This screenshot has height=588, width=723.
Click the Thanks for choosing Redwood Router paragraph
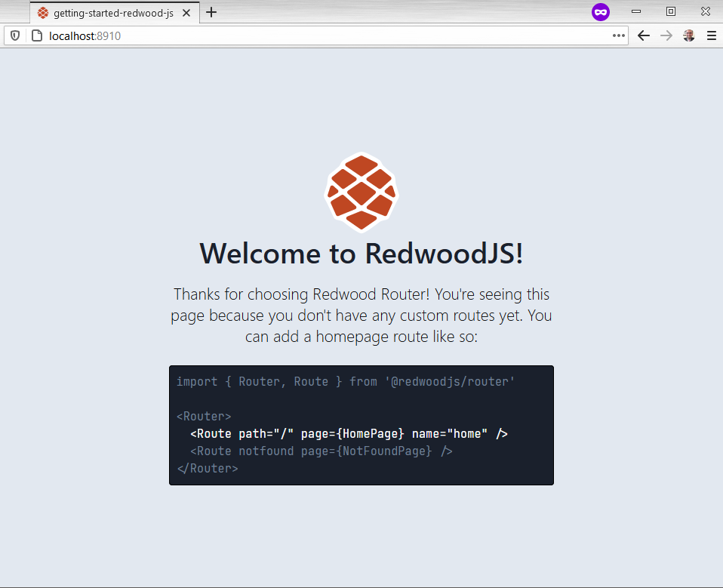click(361, 315)
